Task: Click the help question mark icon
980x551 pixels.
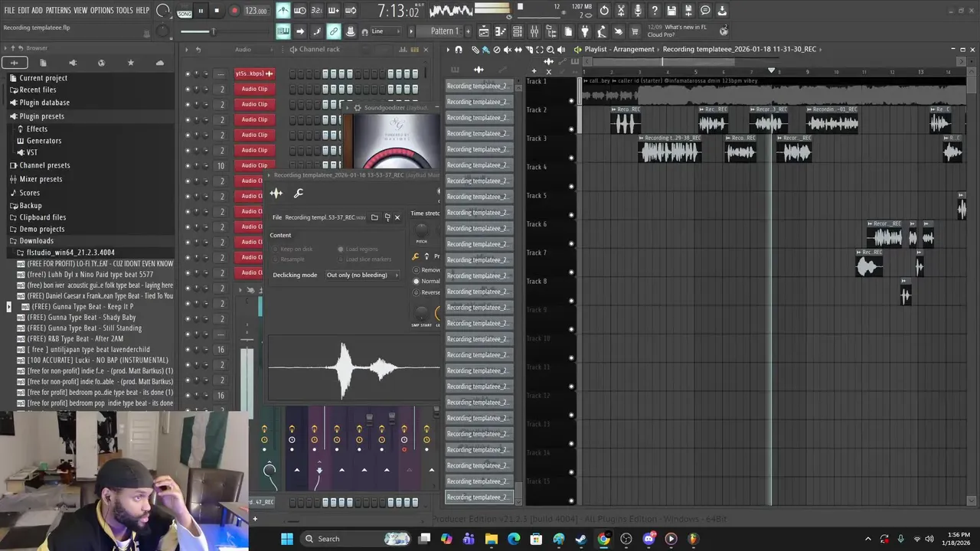Action: [655, 11]
